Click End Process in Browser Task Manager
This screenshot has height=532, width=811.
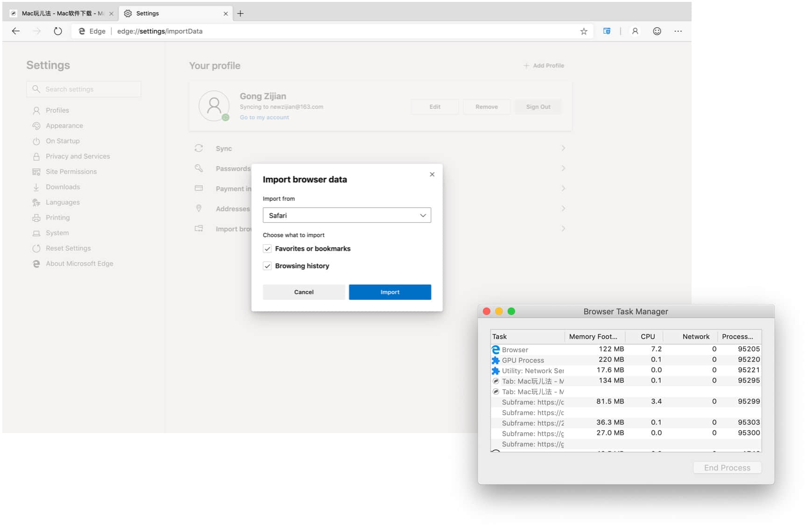(x=727, y=468)
